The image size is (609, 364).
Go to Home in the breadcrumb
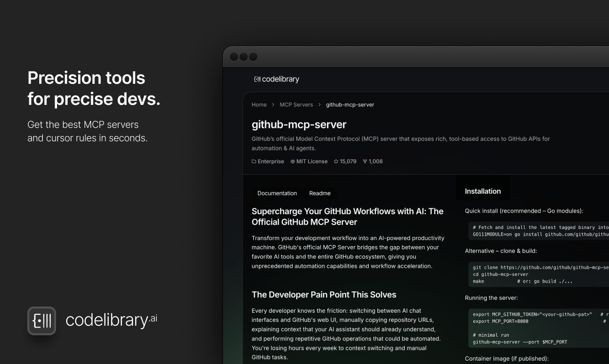pos(259,104)
